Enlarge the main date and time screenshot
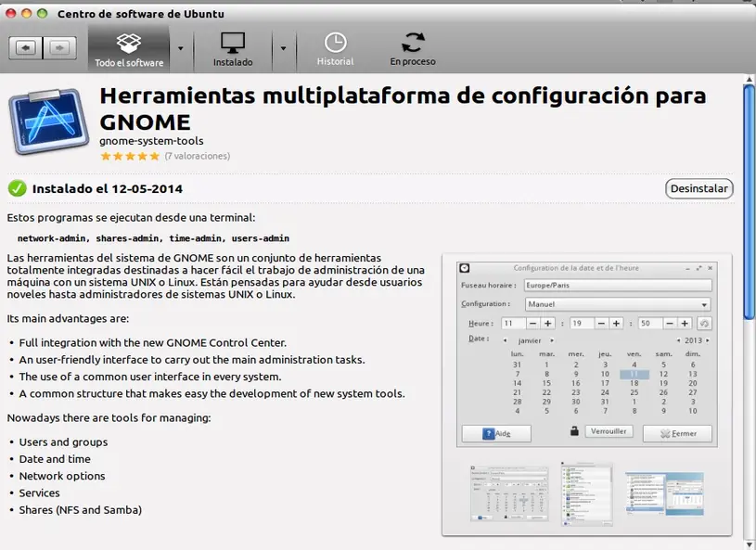The image size is (756, 550). pyautogui.click(x=587, y=355)
